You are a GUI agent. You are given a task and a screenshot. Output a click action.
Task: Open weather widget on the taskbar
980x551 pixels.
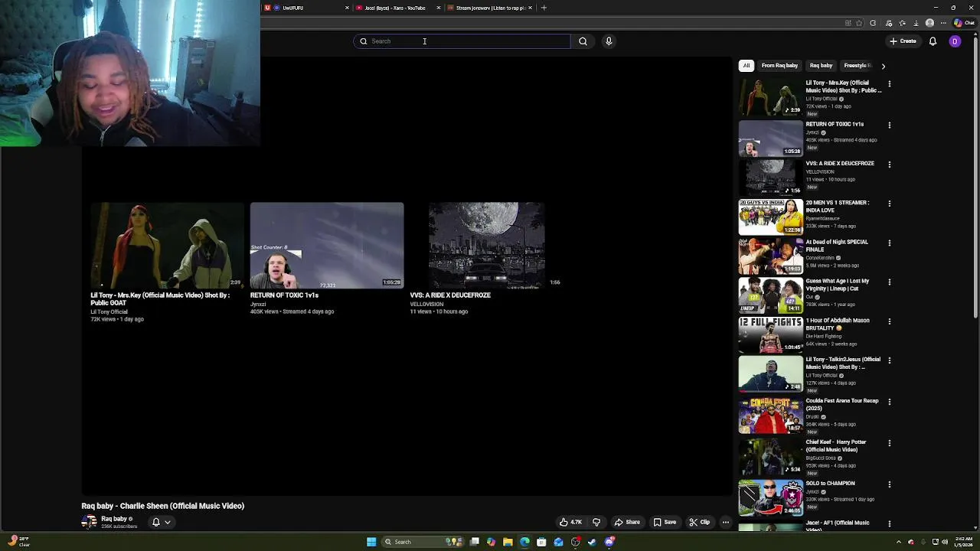pyautogui.click(x=18, y=542)
